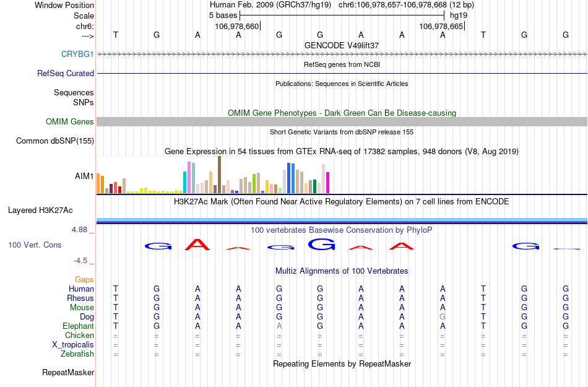Click the -4.5 PhyloP lower limit value
Viewport: 588px width, 387px height.
[80, 260]
